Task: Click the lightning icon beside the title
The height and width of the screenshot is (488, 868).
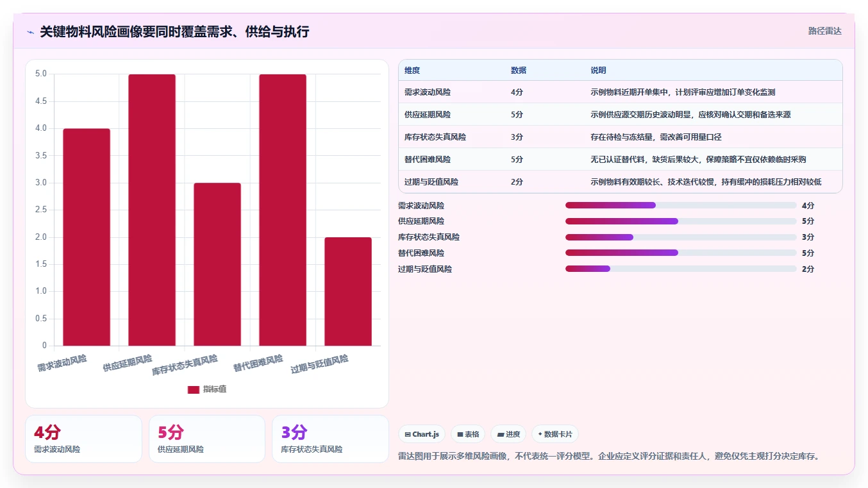Action: (30, 32)
